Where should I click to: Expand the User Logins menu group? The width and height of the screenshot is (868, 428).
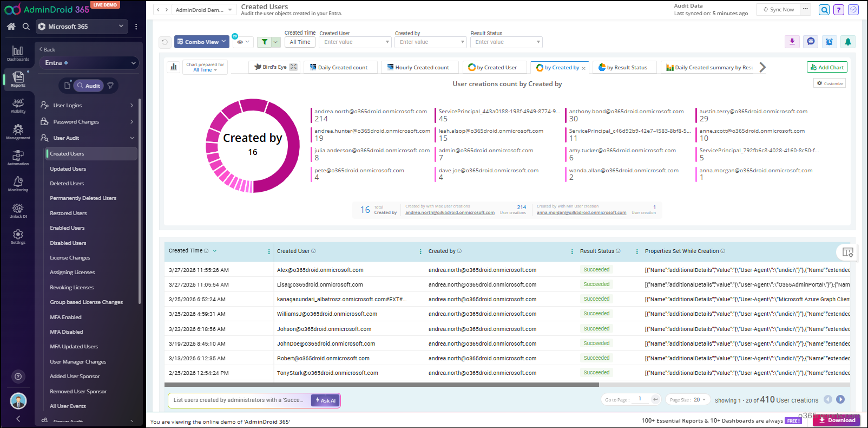coord(87,105)
